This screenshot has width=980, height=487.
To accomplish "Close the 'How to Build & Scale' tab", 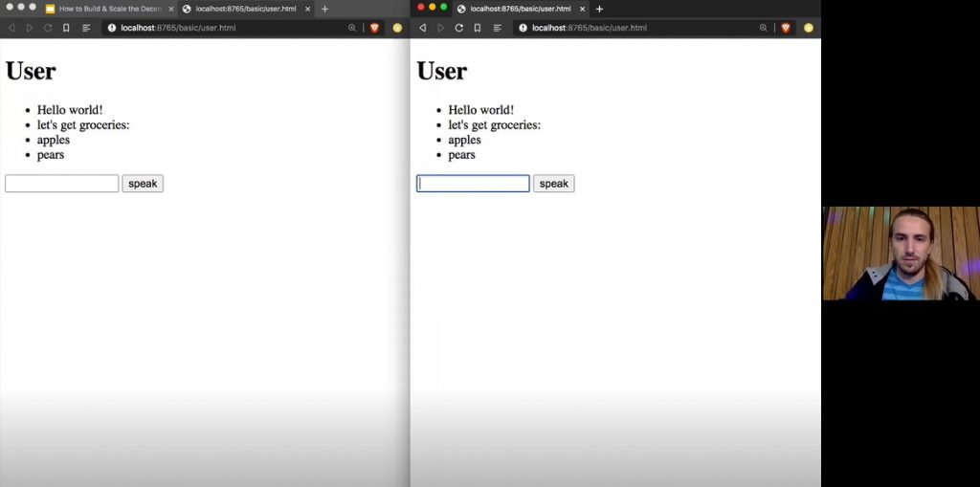I will tap(171, 9).
